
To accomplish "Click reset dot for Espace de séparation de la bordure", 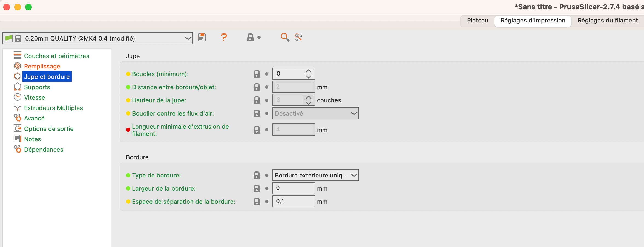I will coord(267,202).
